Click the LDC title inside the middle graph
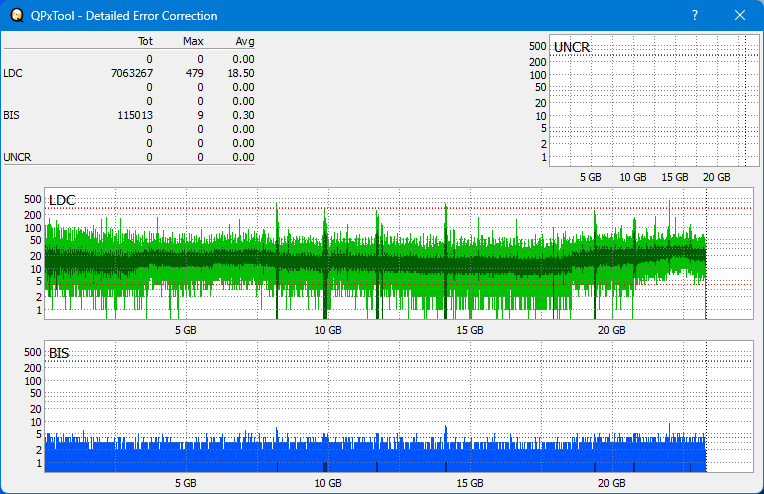764x494 pixels. click(61, 201)
